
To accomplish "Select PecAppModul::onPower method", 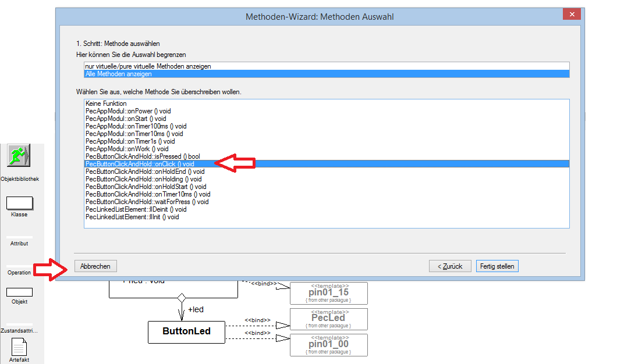I will 127,111.
